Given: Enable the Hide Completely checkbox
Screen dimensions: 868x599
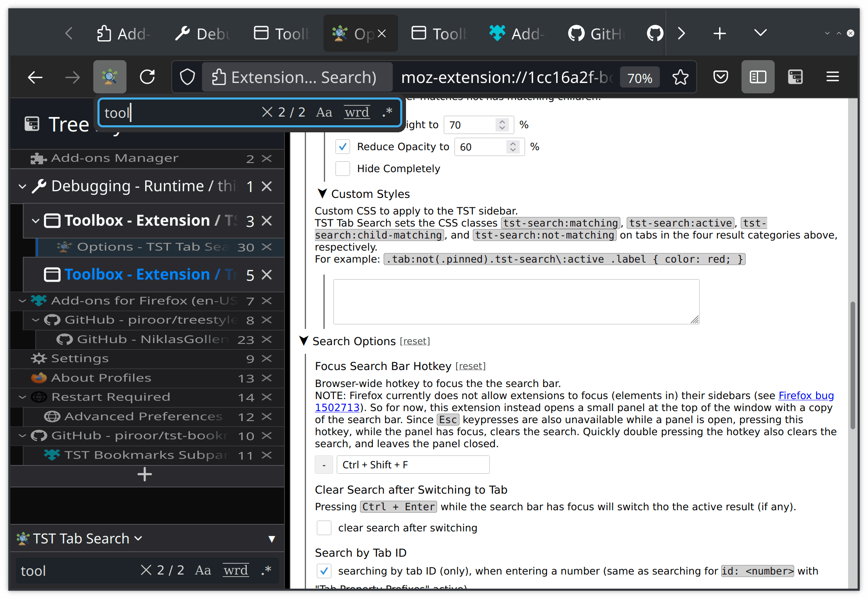Looking at the screenshot, I should pos(343,169).
